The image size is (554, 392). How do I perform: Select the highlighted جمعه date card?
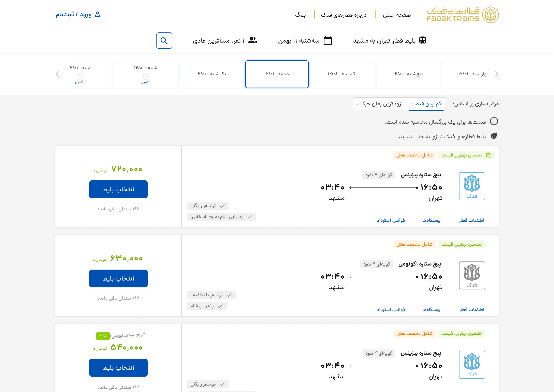(277, 74)
